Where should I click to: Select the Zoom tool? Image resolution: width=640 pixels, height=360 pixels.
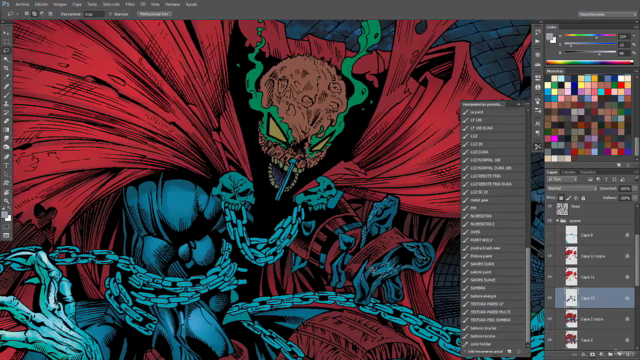(x=6, y=201)
